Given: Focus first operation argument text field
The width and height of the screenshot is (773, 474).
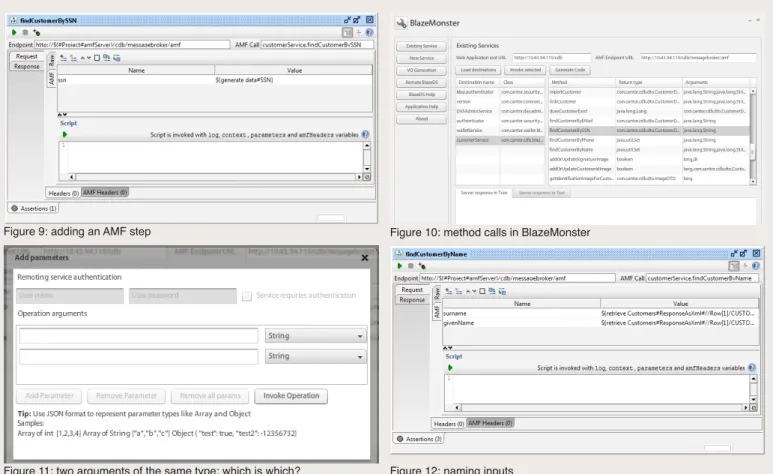Looking at the screenshot, I should (139, 336).
